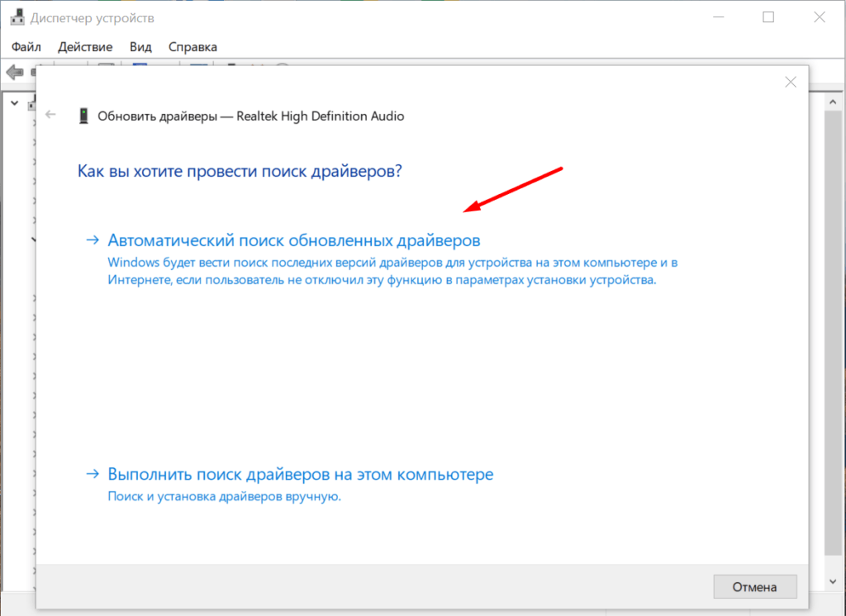Open the Файл menu

26,47
